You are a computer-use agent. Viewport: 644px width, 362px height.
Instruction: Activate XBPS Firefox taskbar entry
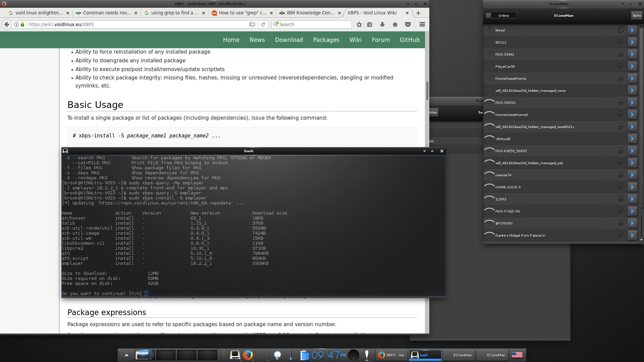click(392, 355)
